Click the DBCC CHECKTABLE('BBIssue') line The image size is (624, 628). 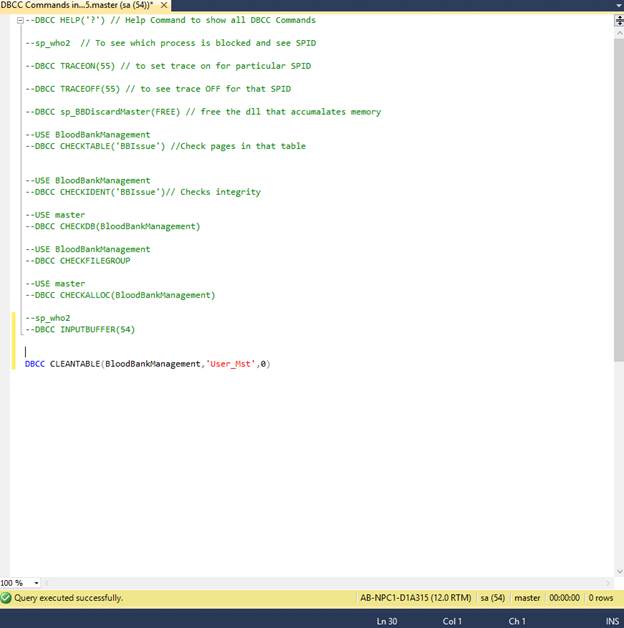(x=165, y=146)
